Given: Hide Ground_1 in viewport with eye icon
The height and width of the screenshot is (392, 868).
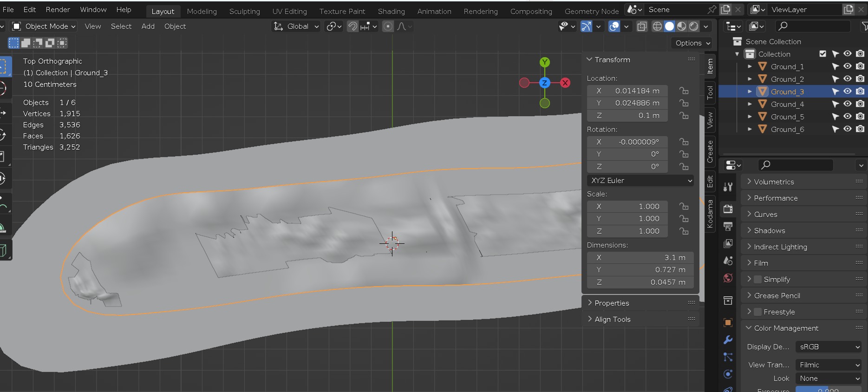Looking at the screenshot, I should pyautogui.click(x=848, y=66).
